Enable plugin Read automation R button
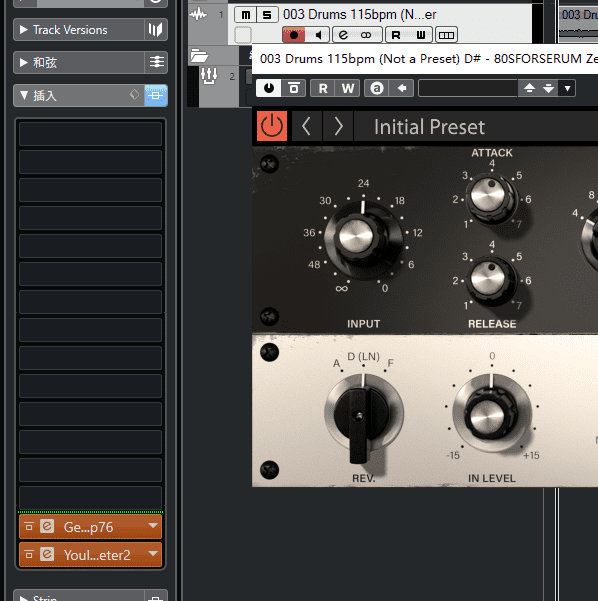The height and width of the screenshot is (601, 598). (323, 88)
